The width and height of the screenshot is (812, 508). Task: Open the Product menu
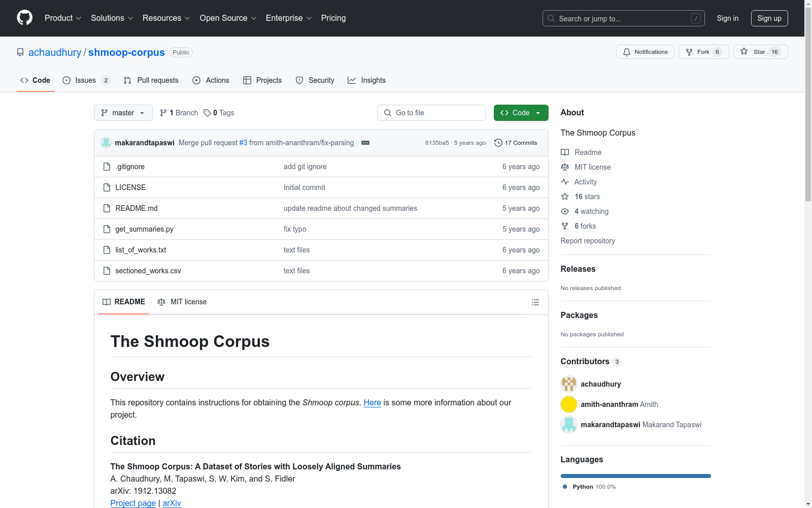pyautogui.click(x=63, y=18)
